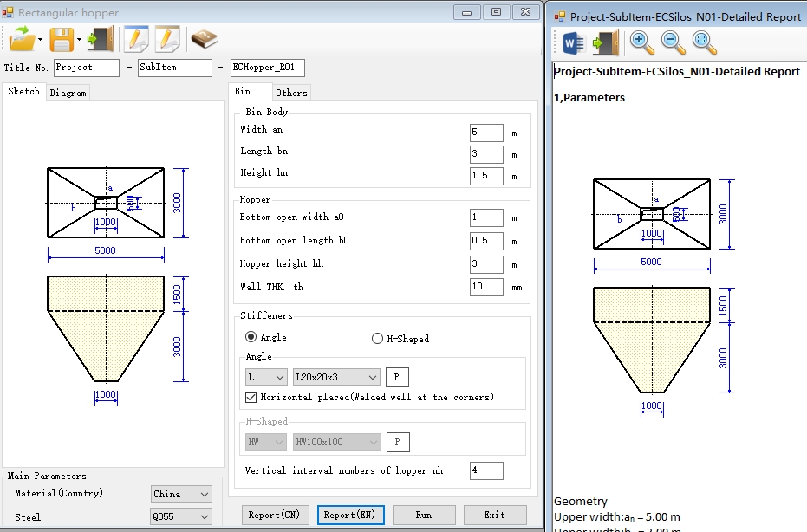The height and width of the screenshot is (532, 807).
Task: Click exit door icon in the Detailed Report window
Action: (606, 43)
